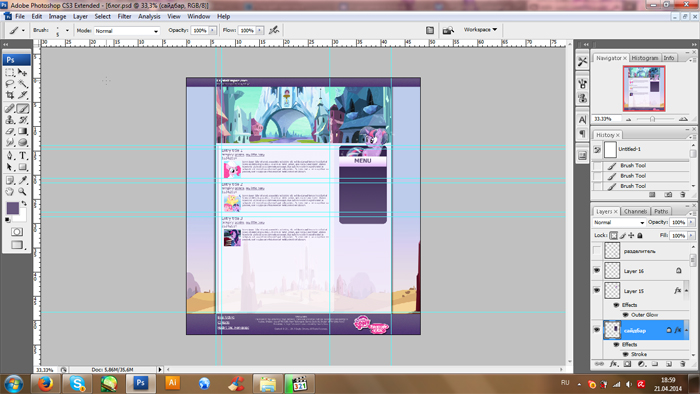Toggle Quick Mask mode
Screen dimensions: 700x394
(x=17, y=232)
